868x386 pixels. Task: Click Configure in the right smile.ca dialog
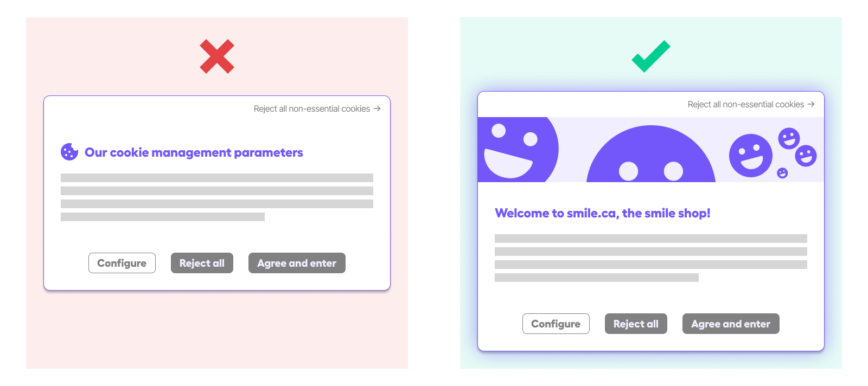[x=556, y=324]
